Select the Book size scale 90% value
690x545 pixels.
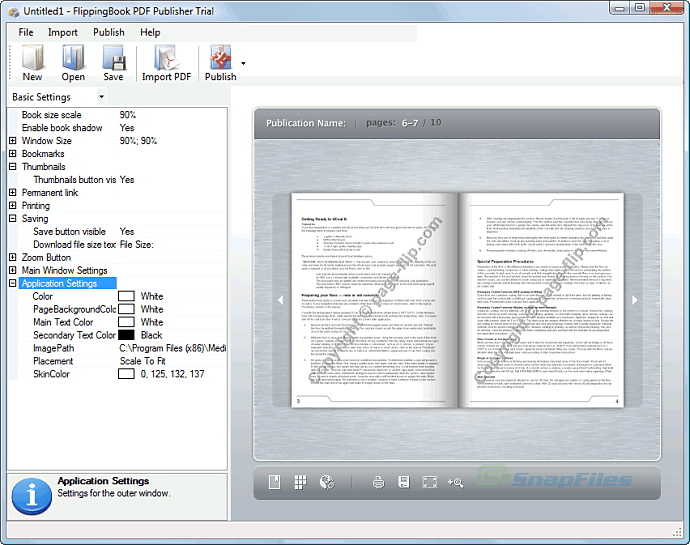(x=128, y=115)
